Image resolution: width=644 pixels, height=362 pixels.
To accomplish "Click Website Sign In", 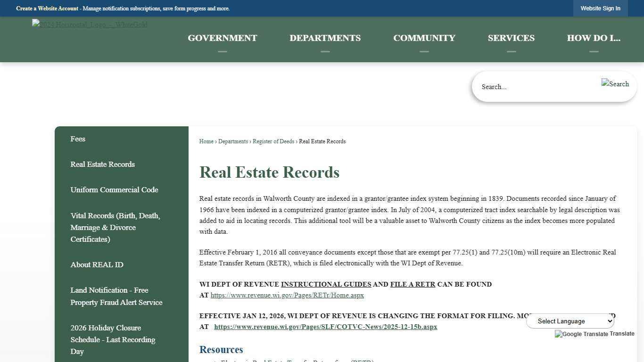I will click(x=600, y=8).
